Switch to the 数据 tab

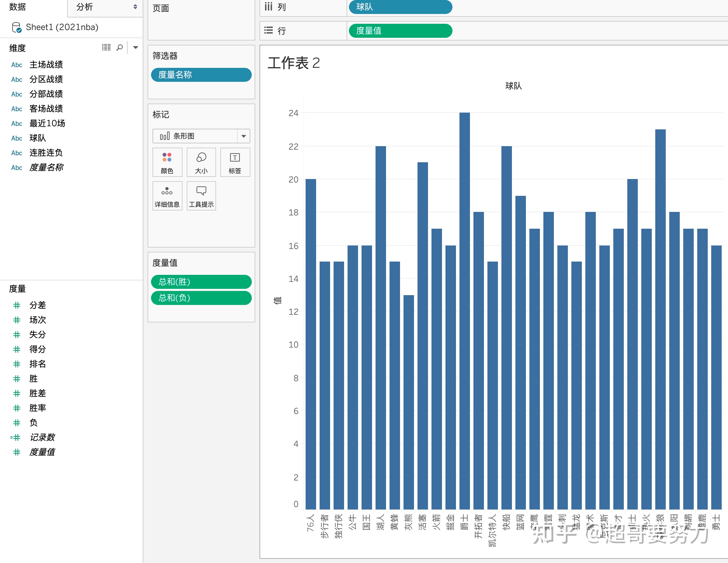tap(17, 7)
